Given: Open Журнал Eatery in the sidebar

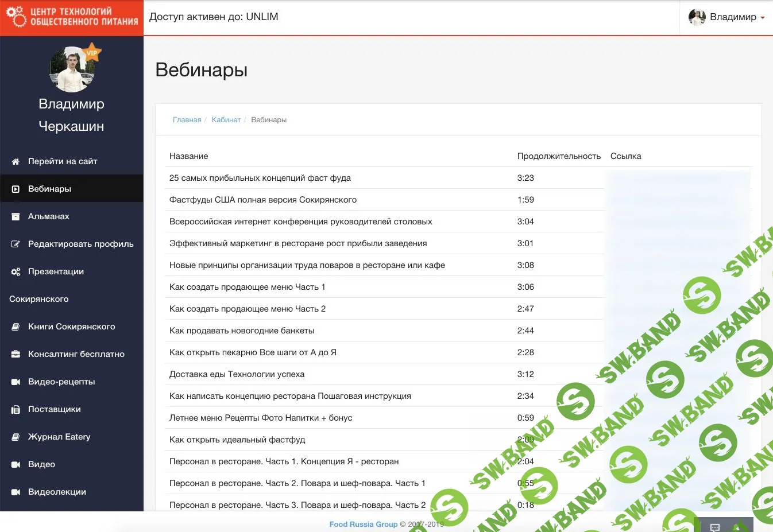Looking at the screenshot, I should (59, 437).
